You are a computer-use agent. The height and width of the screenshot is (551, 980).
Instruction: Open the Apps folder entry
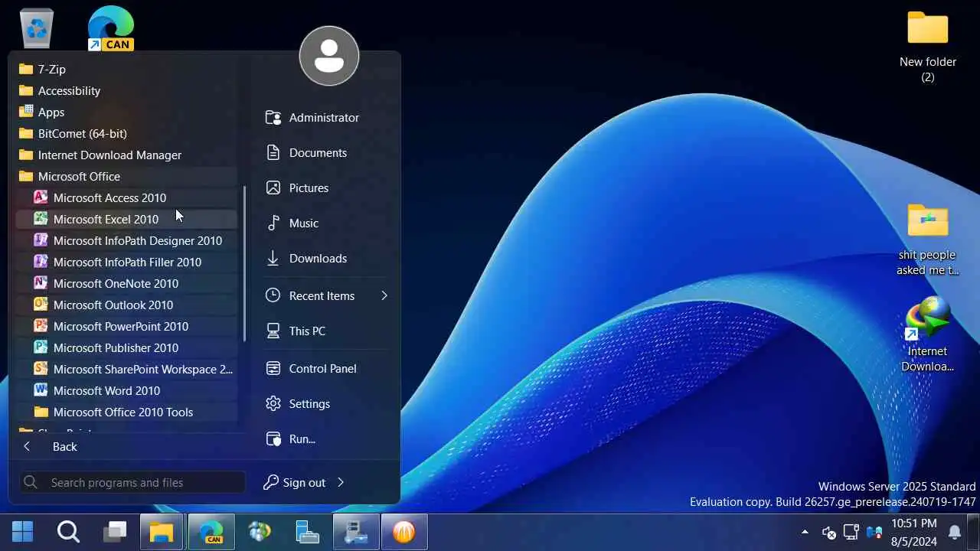pyautogui.click(x=126, y=112)
